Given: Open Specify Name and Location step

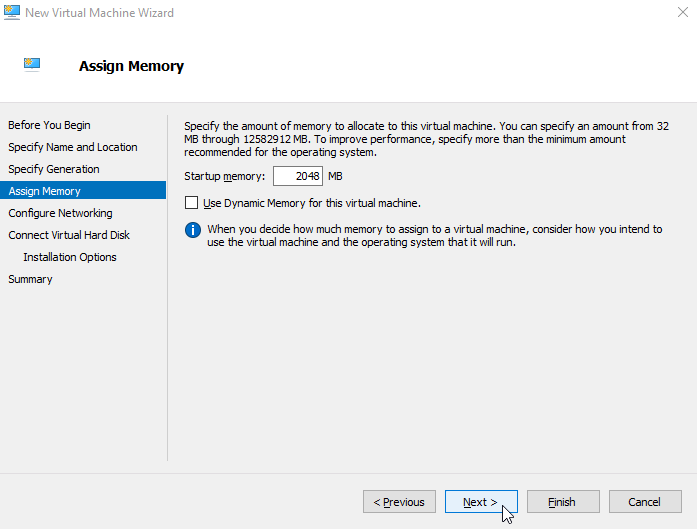Looking at the screenshot, I should click(x=72, y=147).
